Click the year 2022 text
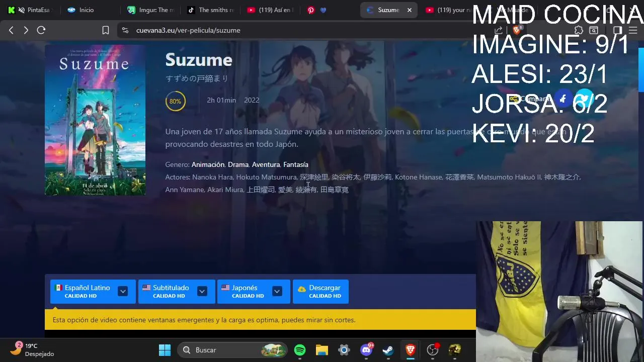The height and width of the screenshot is (362, 644). pos(252,100)
